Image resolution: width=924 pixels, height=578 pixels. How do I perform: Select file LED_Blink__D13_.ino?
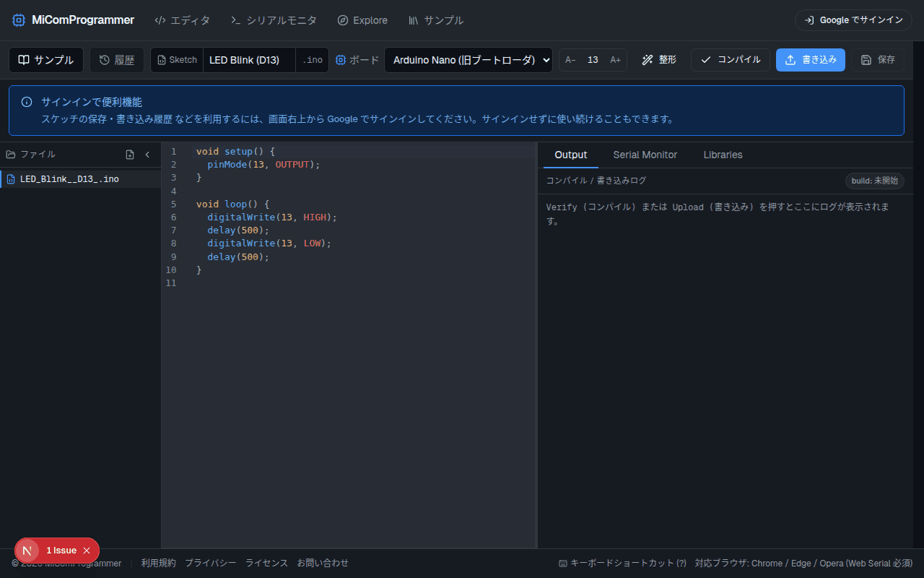tap(80, 178)
